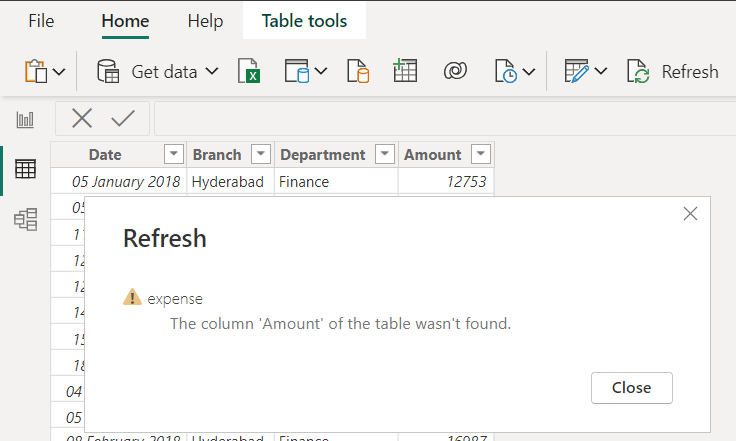
Task: Click the Refresh button in ribbon
Action: [x=673, y=72]
